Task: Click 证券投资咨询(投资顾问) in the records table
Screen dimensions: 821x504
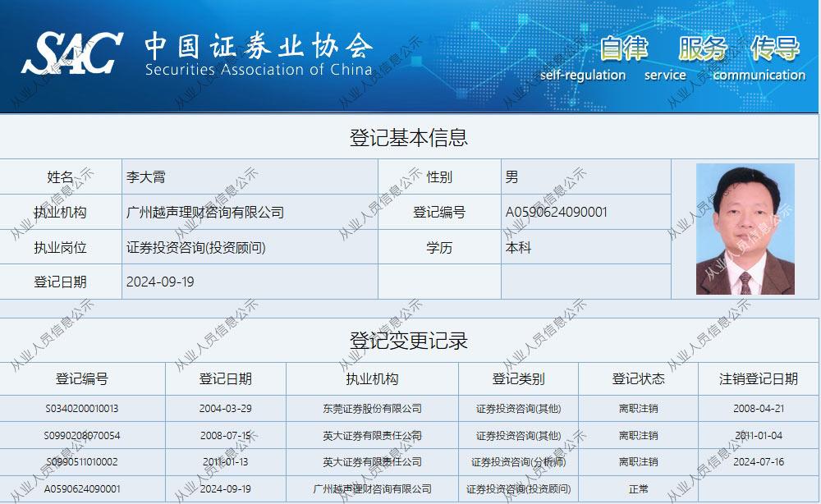Action: pos(518,489)
